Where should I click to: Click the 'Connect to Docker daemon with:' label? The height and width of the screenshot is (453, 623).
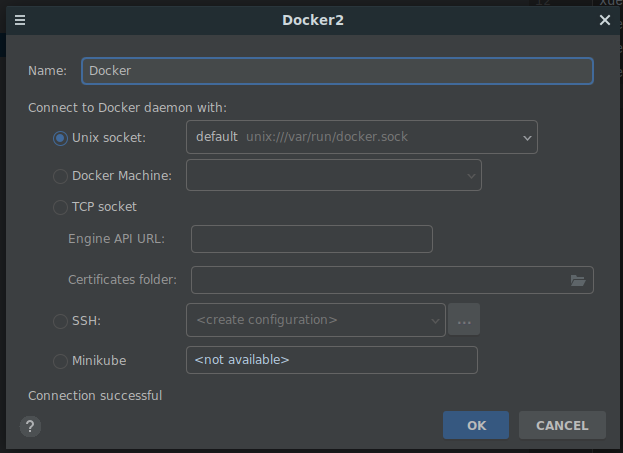point(127,108)
